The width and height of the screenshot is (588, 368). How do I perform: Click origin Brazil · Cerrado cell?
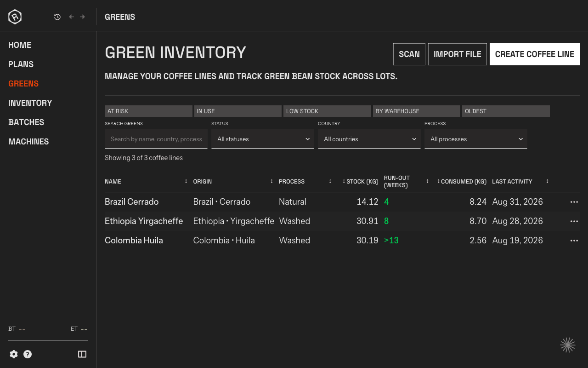tap(222, 202)
